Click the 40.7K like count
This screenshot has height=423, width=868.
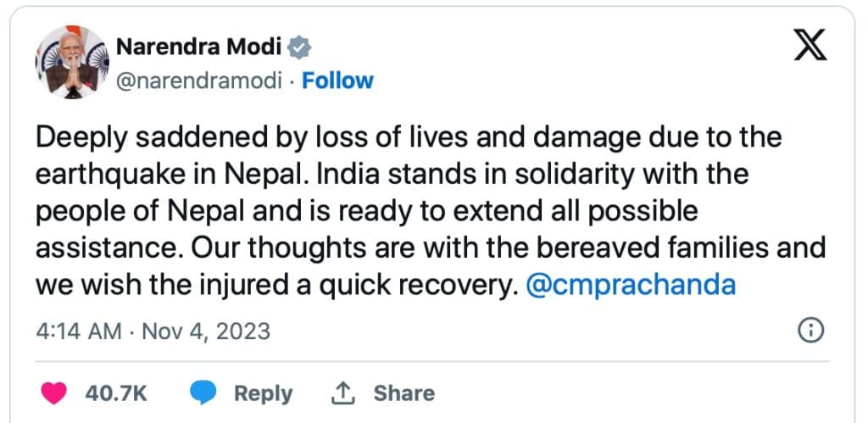coord(116,392)
